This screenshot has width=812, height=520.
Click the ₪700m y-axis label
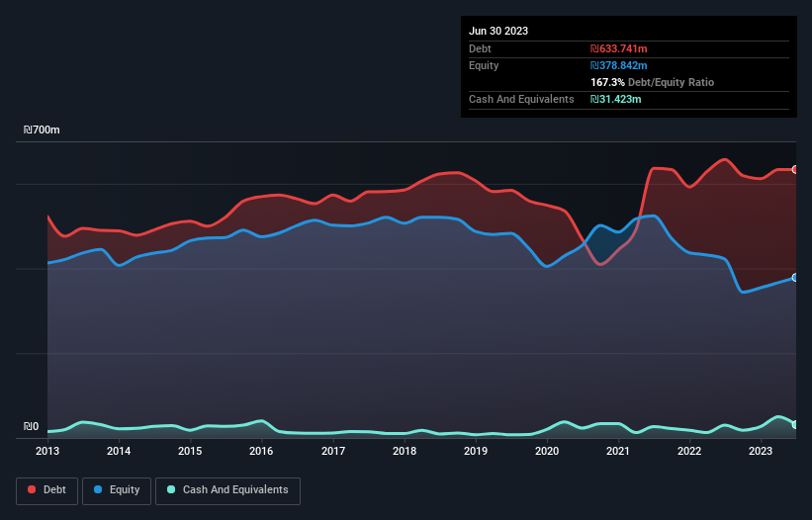click(x=42, y=130)
